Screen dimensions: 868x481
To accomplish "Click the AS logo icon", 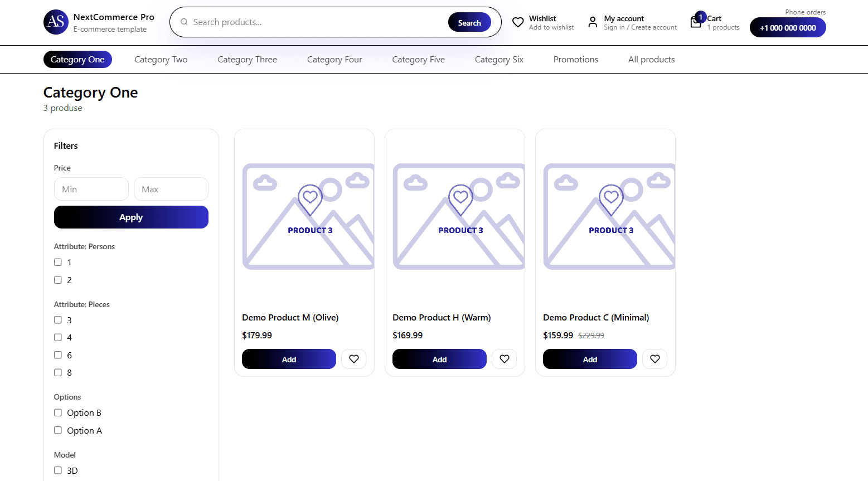I will coord(56,22).
